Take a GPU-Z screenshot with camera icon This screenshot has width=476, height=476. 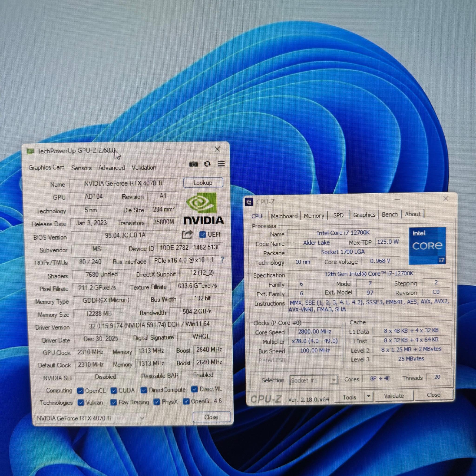click(193, 164)
